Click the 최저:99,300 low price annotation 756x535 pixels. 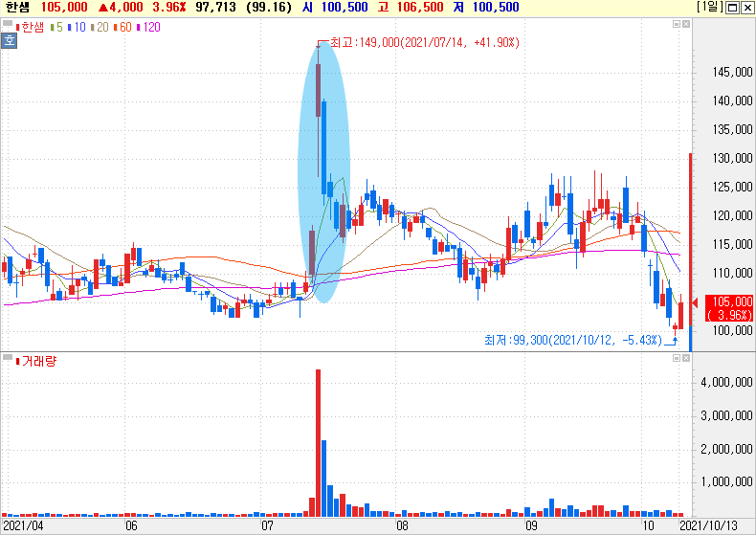pyautogui.click(x=573, y=341)
